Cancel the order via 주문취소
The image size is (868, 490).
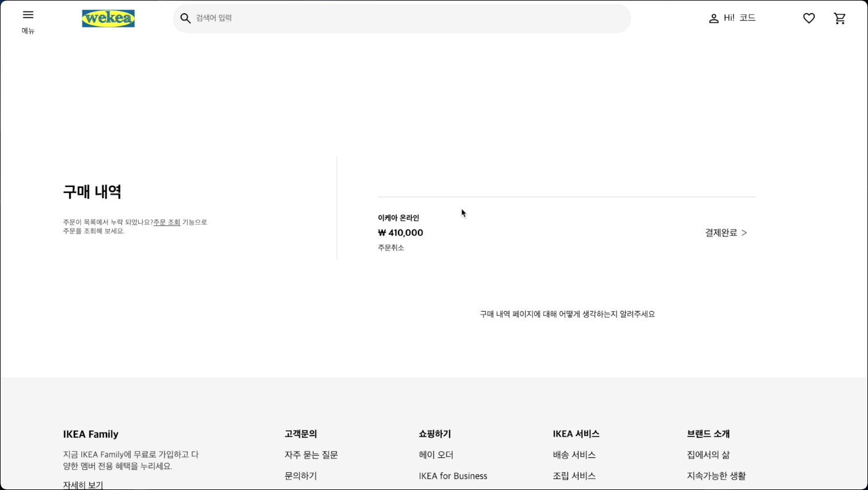click(x=391, y=247)
